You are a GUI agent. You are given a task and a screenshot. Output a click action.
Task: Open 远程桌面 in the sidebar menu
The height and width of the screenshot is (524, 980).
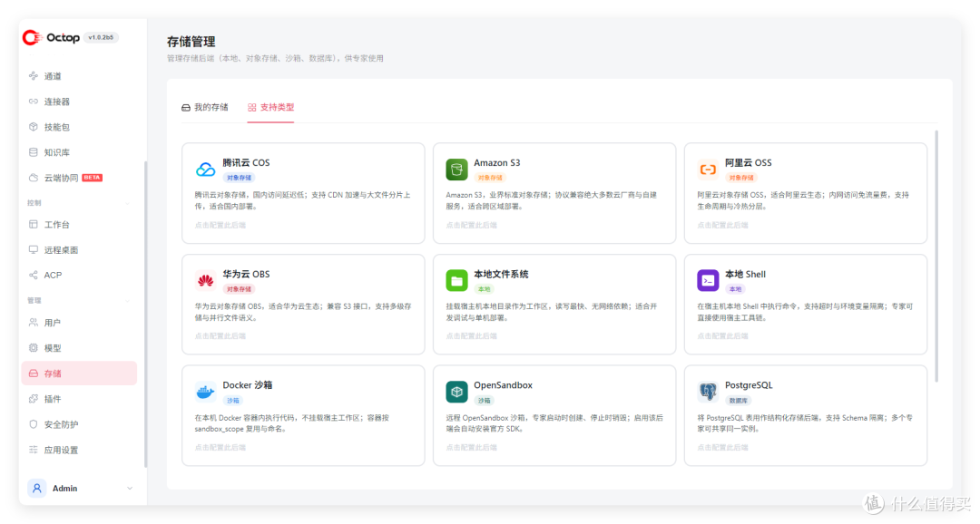pos(79,250)
